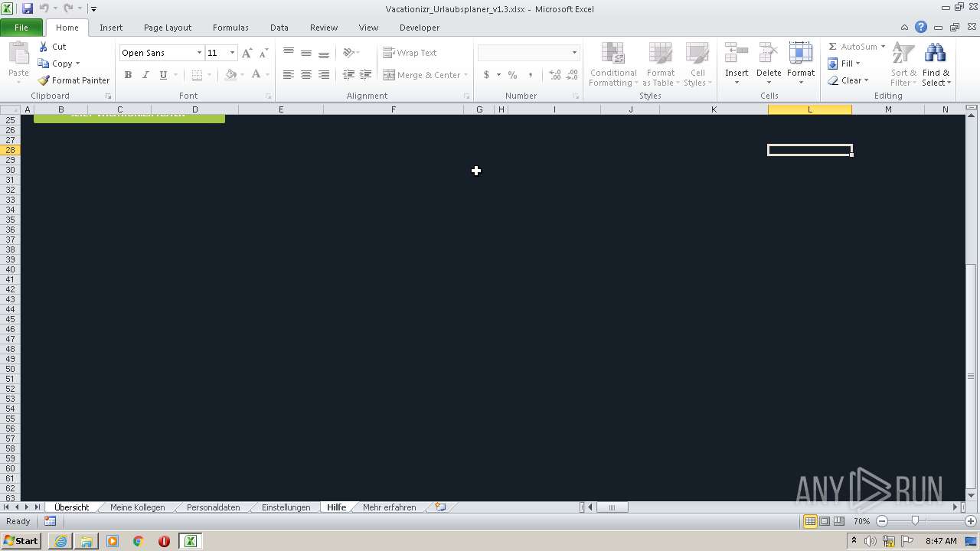The image size is (980, 551).
Task: Open the Fill Color dropdown arrow
Action: pos(242,75)
